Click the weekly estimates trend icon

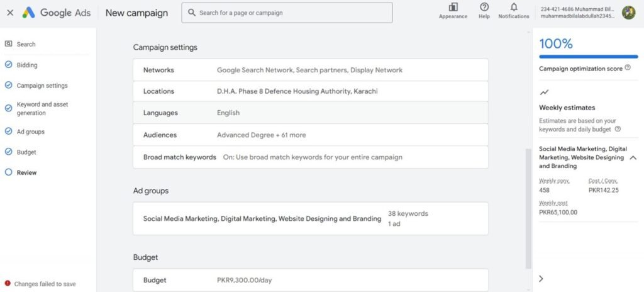point(544,93)
